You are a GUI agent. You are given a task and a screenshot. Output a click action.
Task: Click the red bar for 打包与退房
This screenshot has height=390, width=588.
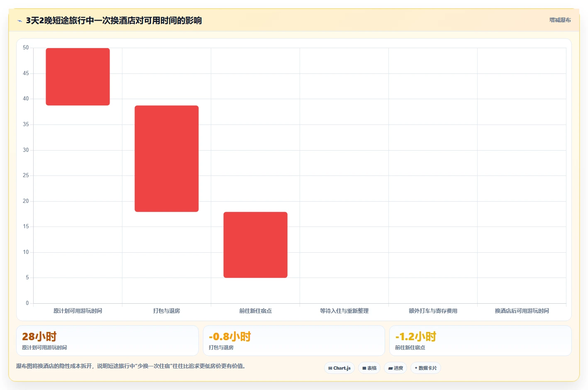[166, 158]
